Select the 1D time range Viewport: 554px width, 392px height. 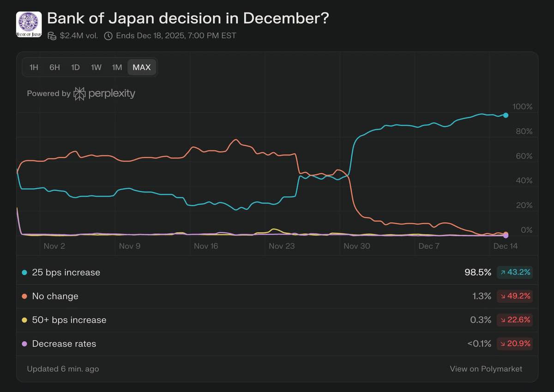pyautogui.click(x=75, y=67)
